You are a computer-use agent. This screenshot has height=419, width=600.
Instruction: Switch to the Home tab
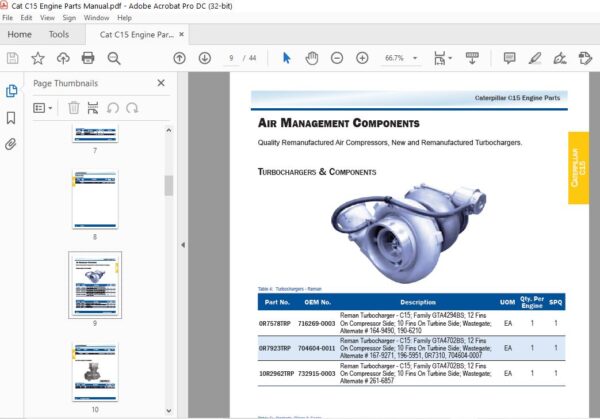(20, 34)
